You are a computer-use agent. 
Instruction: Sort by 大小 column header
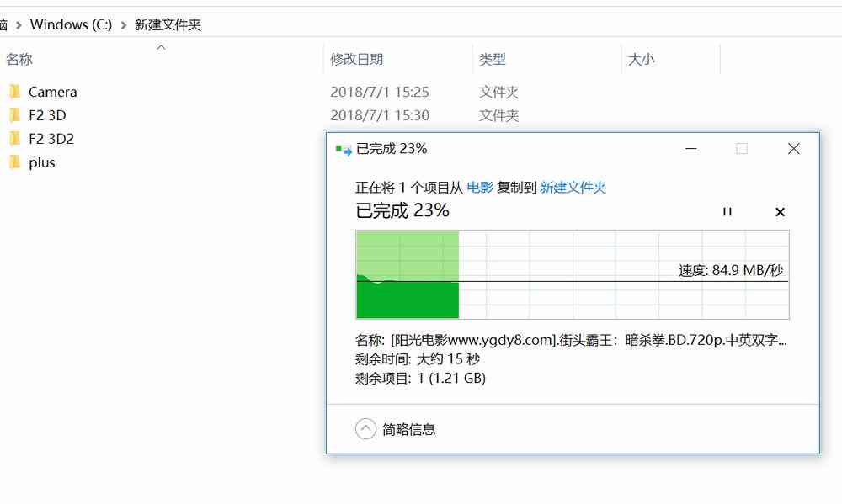(641, 59)
